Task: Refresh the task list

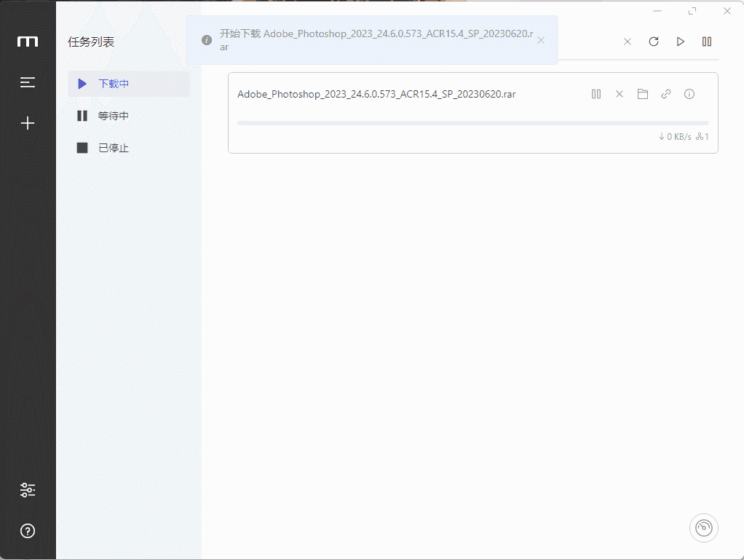Action: [x=654, y=42]
